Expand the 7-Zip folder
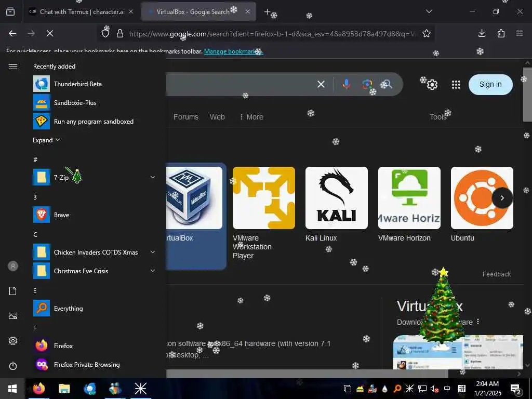The image size is (532, 399). [153, 177]
